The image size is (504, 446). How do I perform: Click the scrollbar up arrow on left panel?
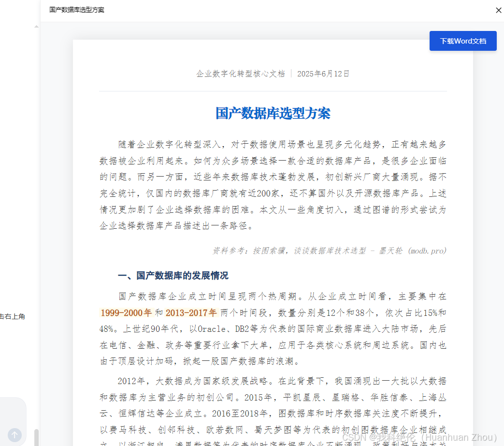click(x=36, y=27)
